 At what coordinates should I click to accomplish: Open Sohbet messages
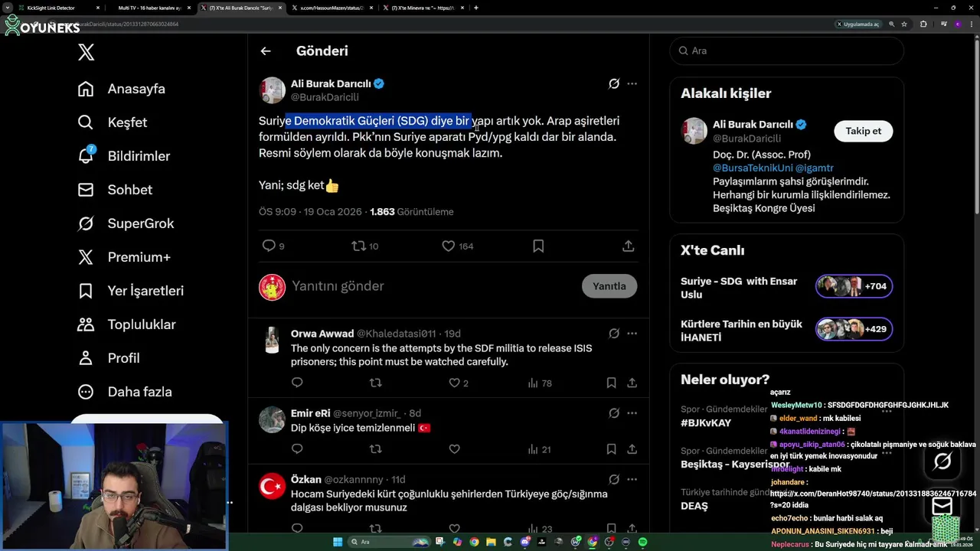tap(115, 190)
